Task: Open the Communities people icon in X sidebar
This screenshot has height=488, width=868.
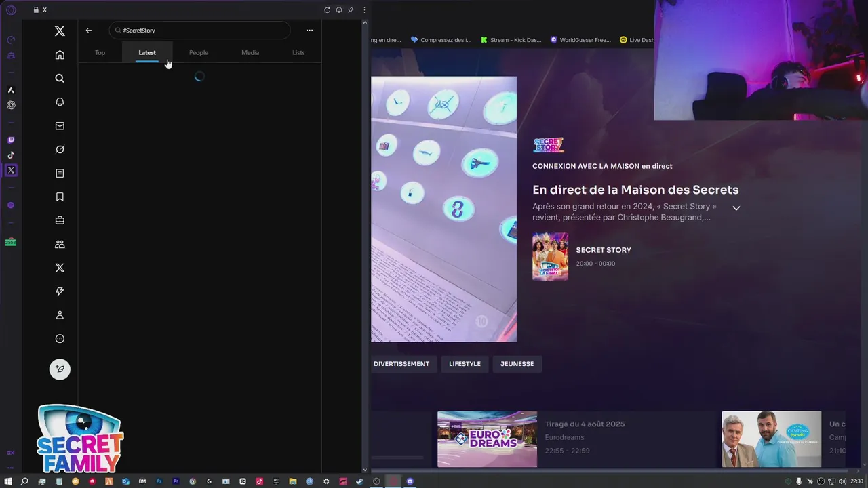Action: coord(60,244)
